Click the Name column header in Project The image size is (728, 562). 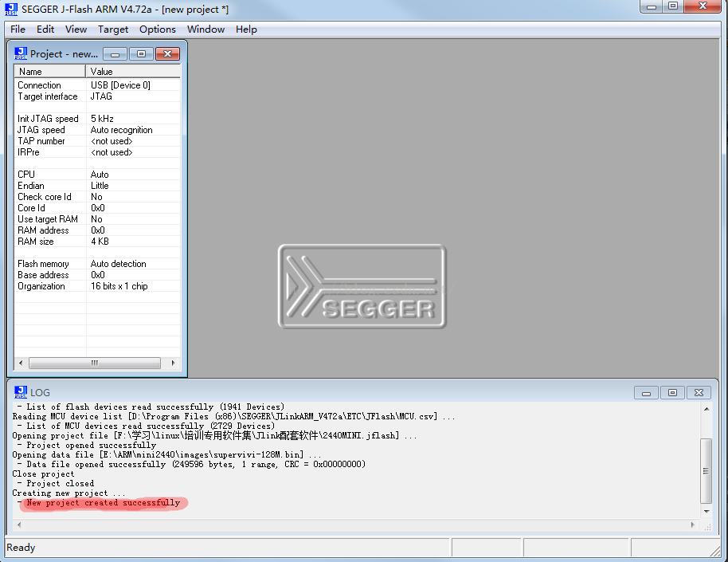(49, 72)
